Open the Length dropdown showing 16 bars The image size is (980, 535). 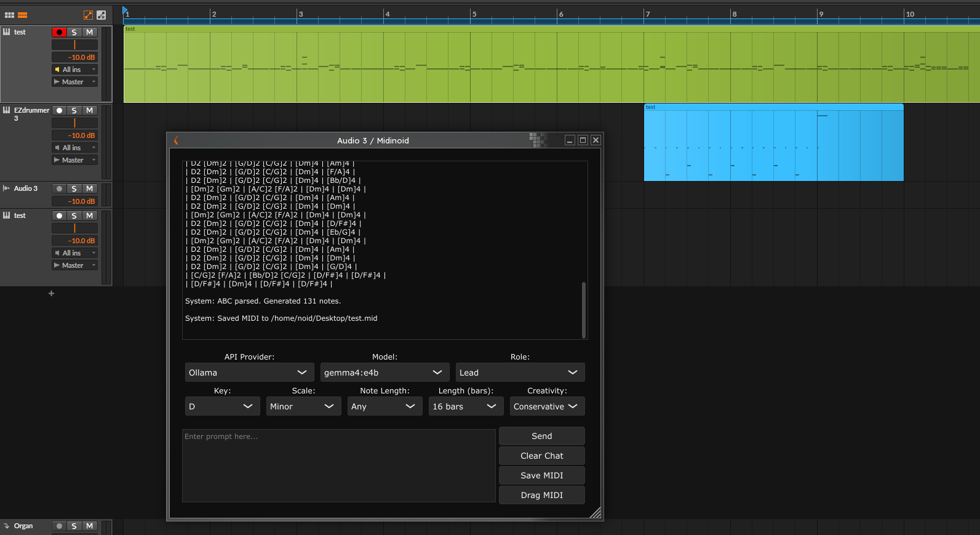pos(466,406)
